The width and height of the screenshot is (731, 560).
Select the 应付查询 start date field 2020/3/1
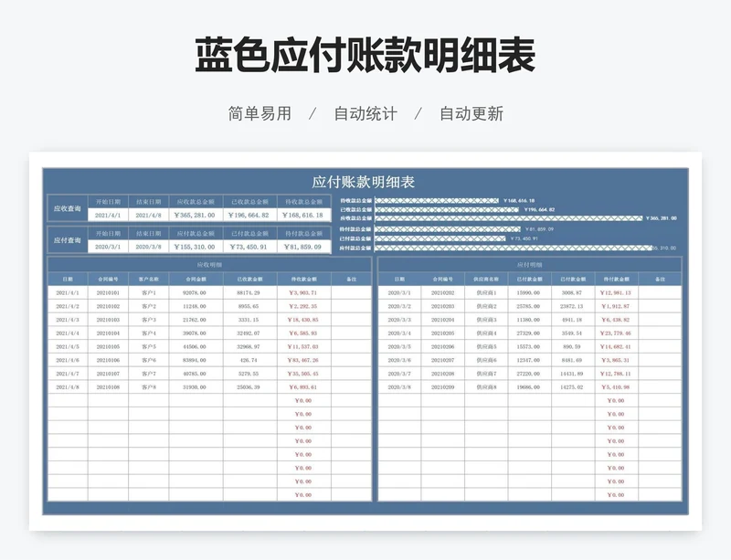tap(108, 247)
